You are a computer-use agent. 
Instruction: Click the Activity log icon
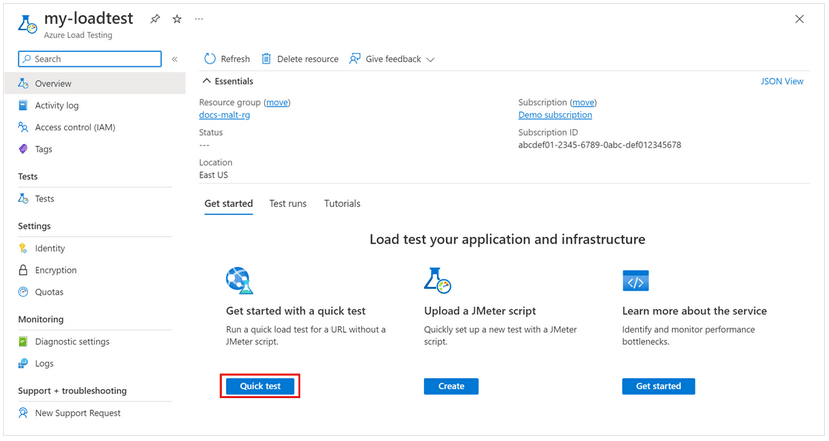(23, 105)
